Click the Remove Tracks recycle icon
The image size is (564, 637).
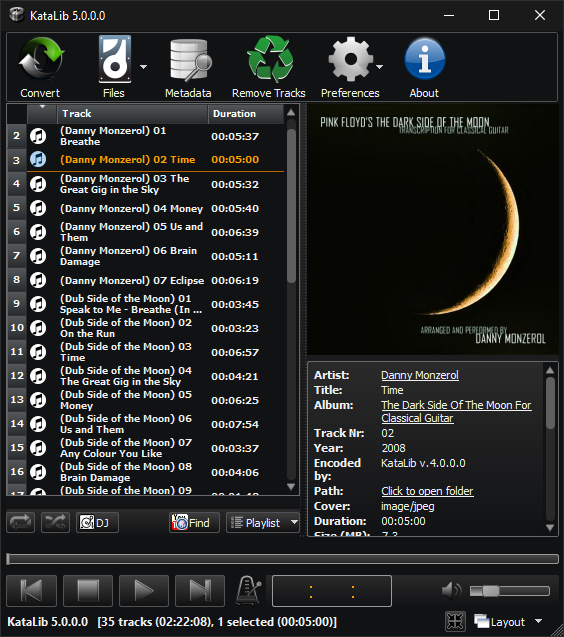pos(270,59)
